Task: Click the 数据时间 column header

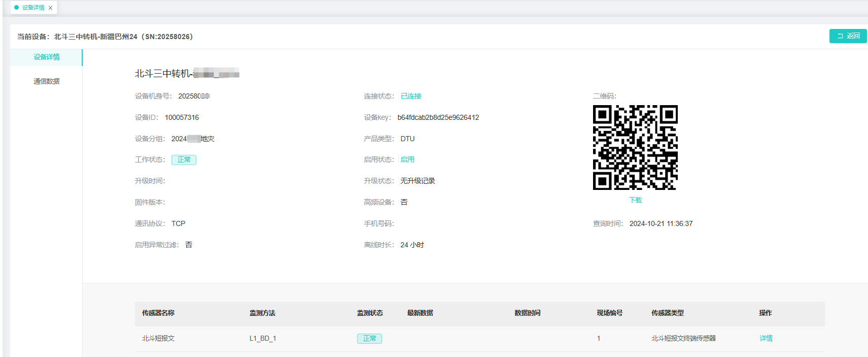Action: click(x=527, y=313)
